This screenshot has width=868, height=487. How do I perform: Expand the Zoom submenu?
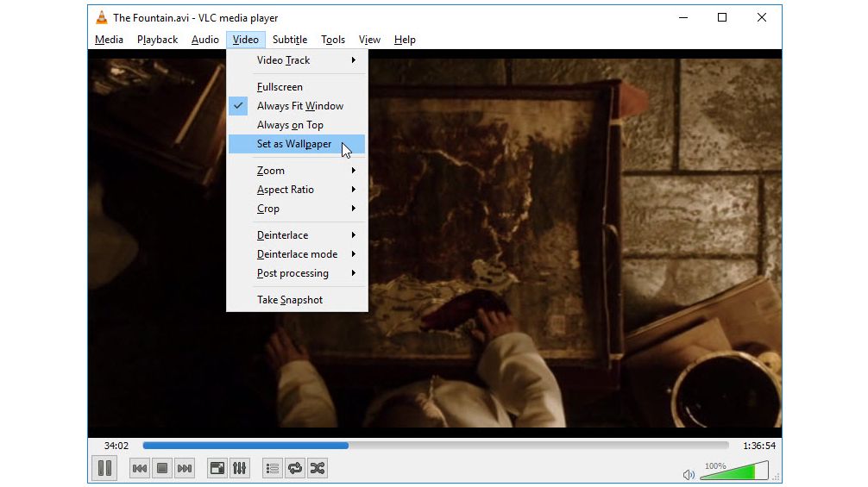(297, 171)
